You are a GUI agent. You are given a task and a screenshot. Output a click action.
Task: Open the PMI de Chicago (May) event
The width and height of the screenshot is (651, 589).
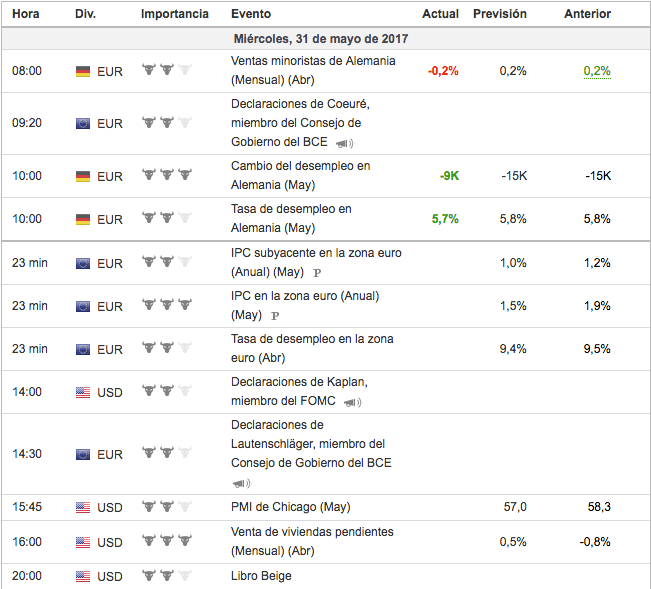pos(290,507)
